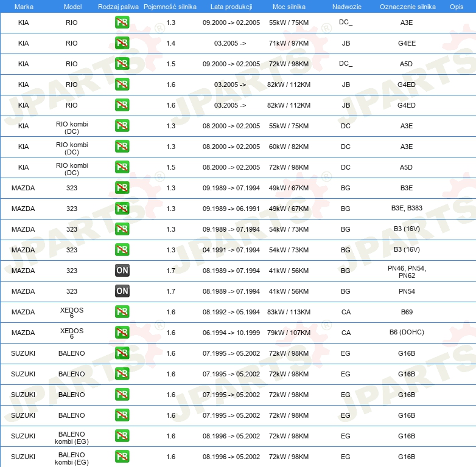Viewport: 476px width, 467px height.
Task: Select RIO kombi (DC) in the 60kW row
Action: click(x=72, y=148)
